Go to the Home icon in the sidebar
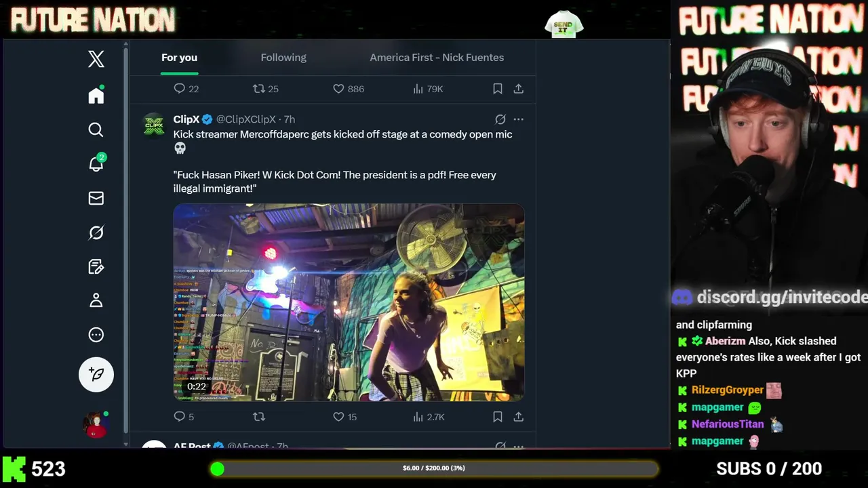The image size is (868, 488). click(x=96, y=96)
